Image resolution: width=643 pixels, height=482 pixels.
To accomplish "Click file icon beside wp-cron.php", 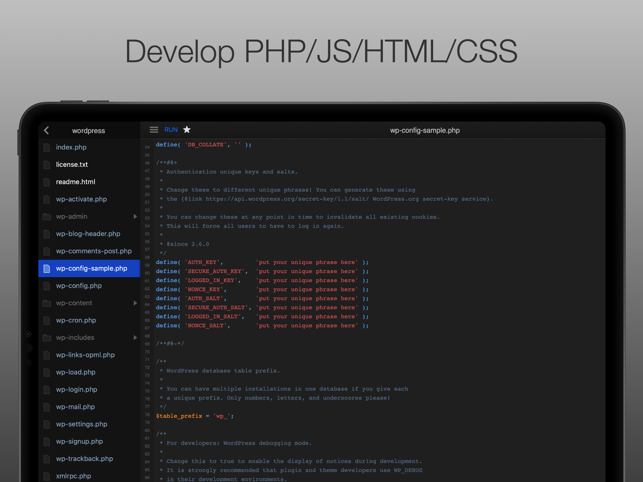I will tap(47, 320).
